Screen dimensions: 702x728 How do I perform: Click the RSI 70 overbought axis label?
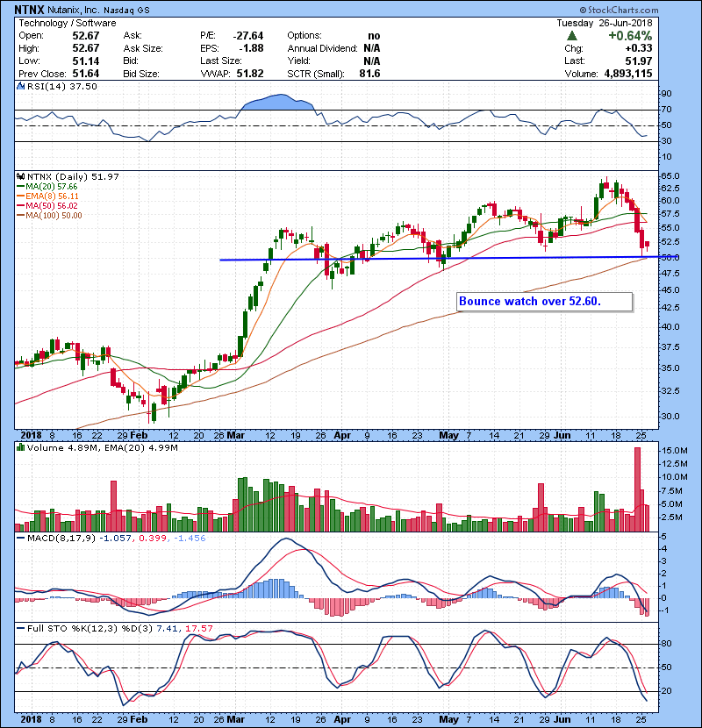coord(666,110)
